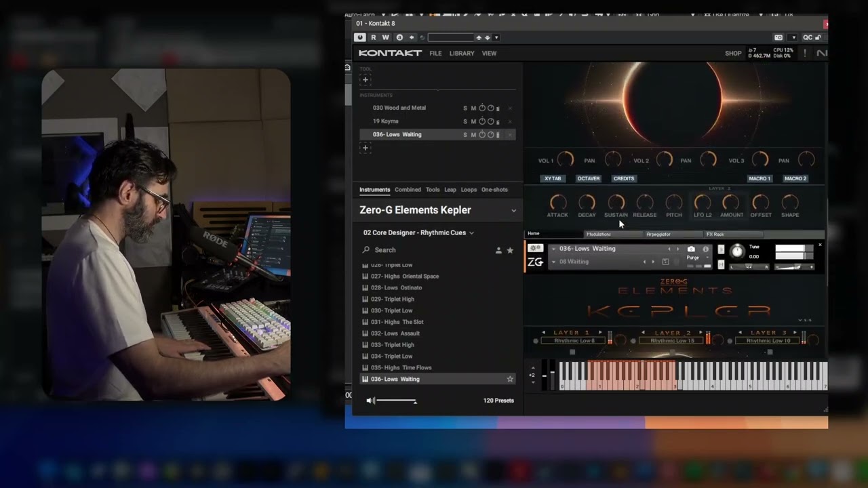Add a new tool with the plus button
Viewport: 868px width, 488px height.
365,79
